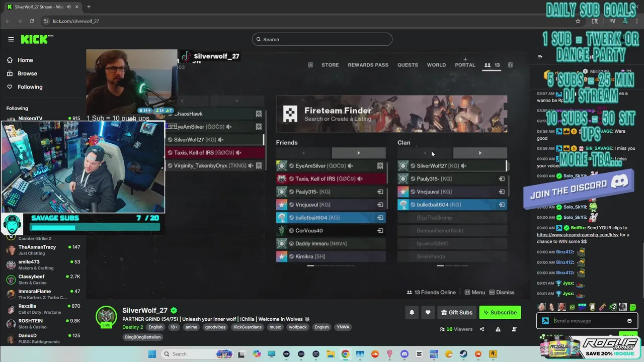644x362 pixels.
Task: Select the REWARDS PASS tab
Action: [x=368, y=65]
